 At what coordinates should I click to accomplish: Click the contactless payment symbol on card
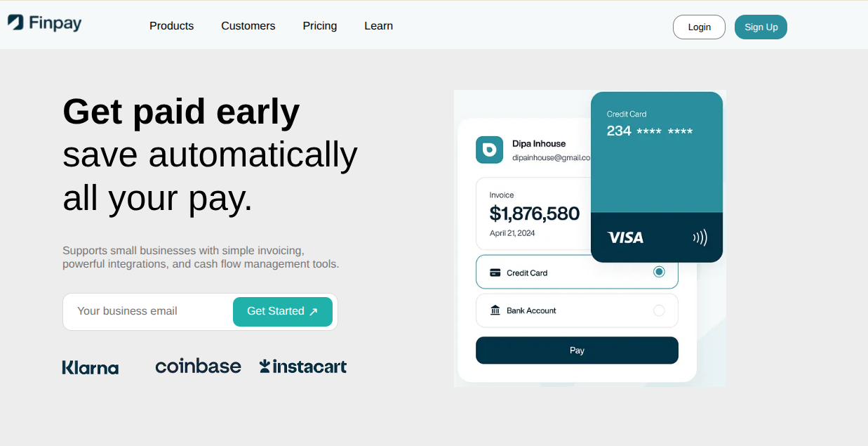(700, 237)
